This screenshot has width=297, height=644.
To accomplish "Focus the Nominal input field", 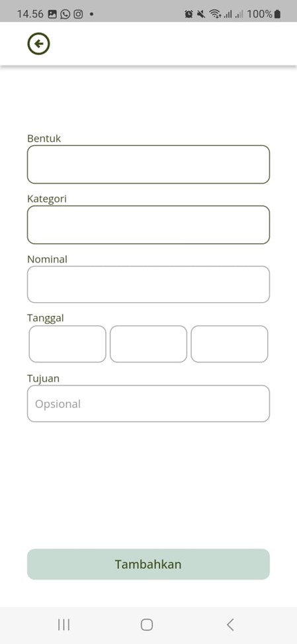I will [148, 284].
